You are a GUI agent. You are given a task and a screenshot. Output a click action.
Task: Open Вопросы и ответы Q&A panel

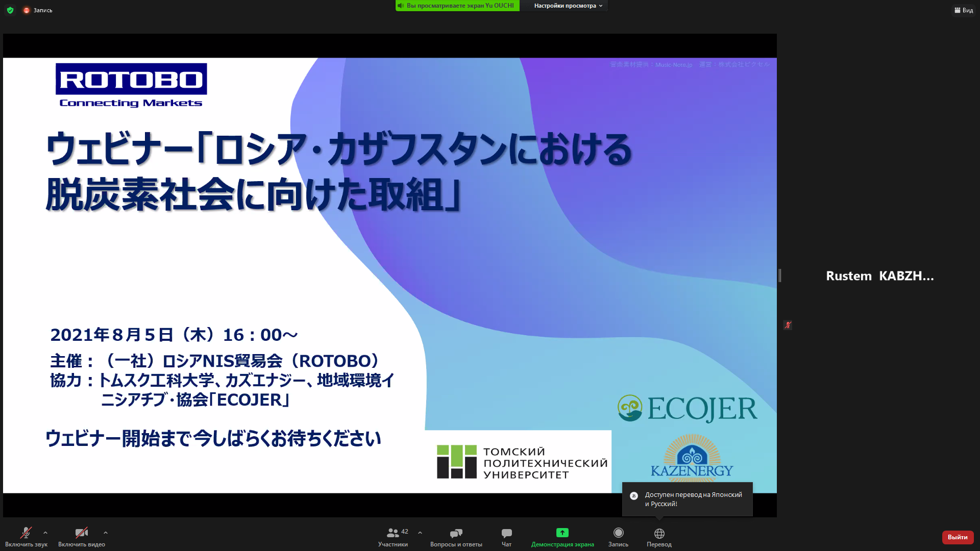click(x=456, y=537)
